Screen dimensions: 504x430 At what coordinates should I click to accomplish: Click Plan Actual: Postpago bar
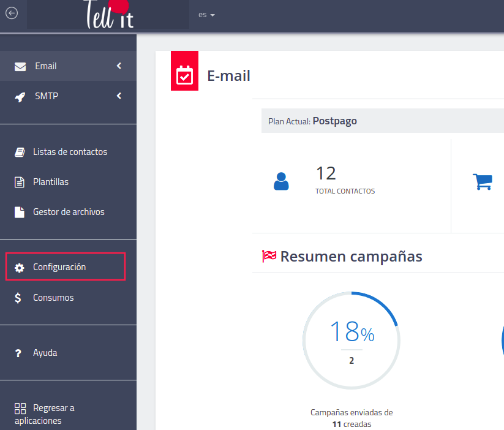pos(383,121)
